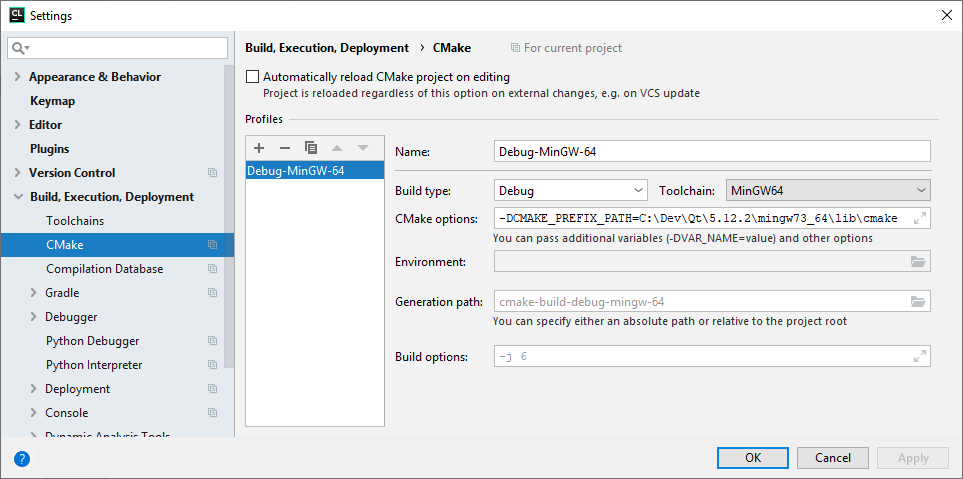Viewport: 963px width, 479px height.
Task: Open the Toolchain dropdown
Action: [828, 191]
